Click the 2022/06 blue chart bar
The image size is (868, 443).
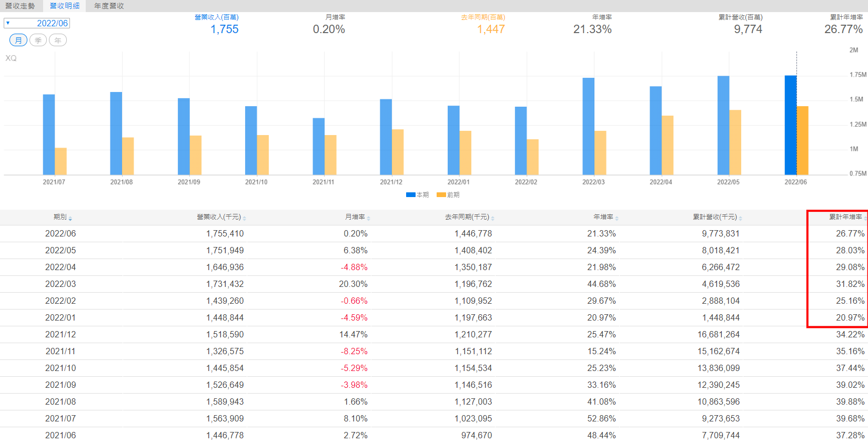click(x=791, y=125)
